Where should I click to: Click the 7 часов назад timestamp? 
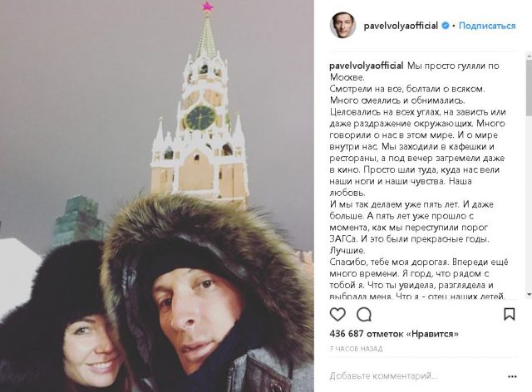click(356, 349)
